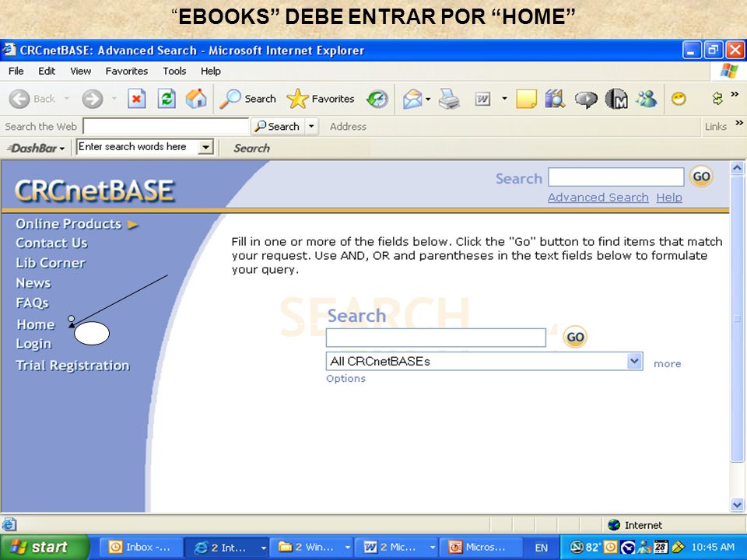The width and height of the screenshot is (747, 560).
Task: Open the News link in the sidebar
Action: pyautogui.click(x=33, y=283)
